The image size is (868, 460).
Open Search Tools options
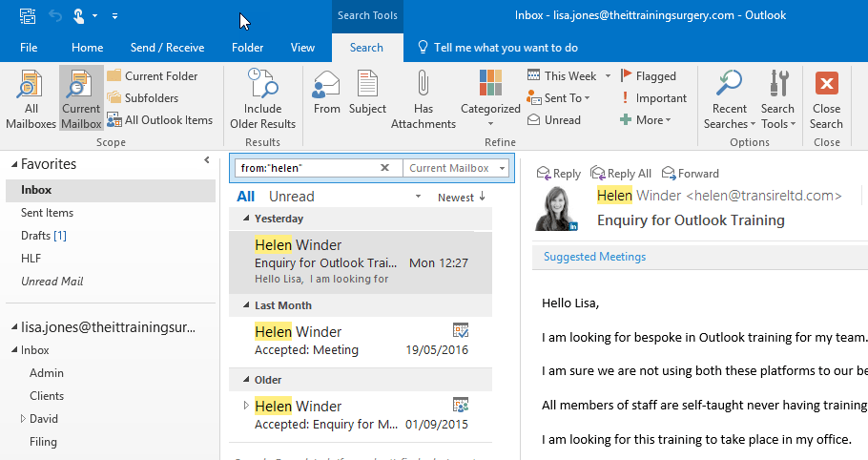[x=777, y=99]
